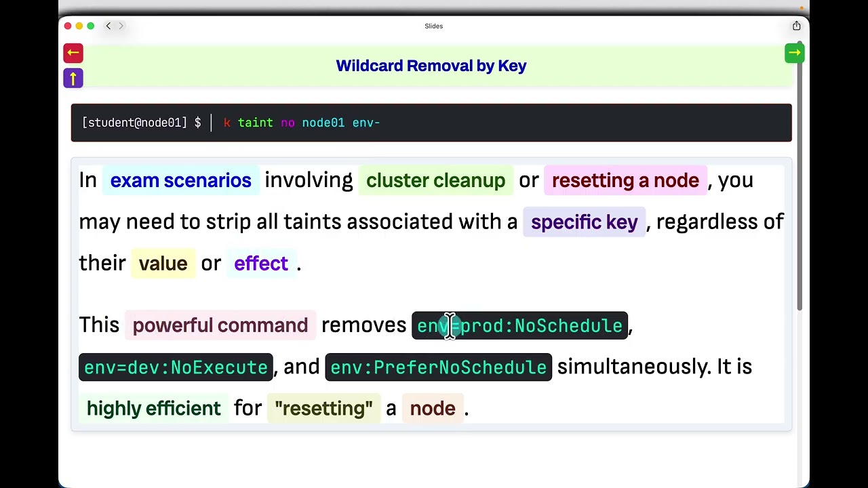This screenshot has height=488, width=868.
Task: Click the '[student@node01] $' prompt text
Action: 141,123
